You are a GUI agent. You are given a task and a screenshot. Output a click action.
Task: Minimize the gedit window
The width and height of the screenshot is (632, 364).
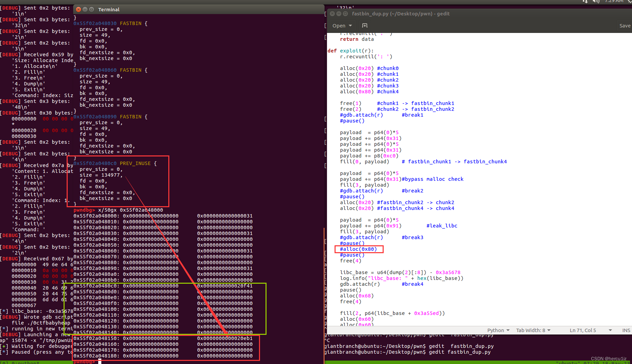tap(339, 14)
